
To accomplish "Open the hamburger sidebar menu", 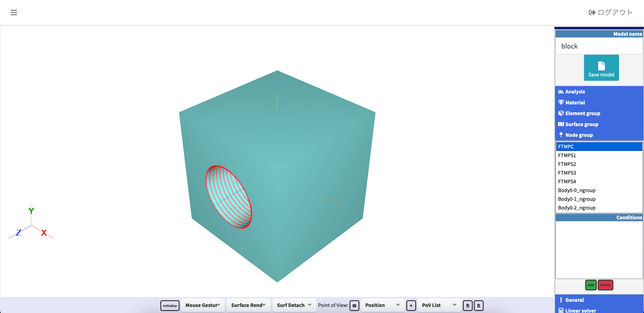I will point(14,13).
